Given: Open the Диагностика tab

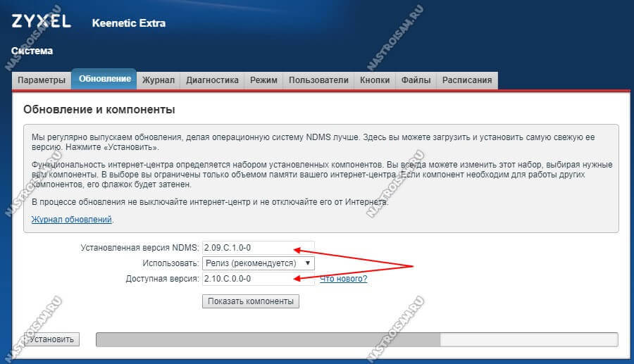Looking at the screenshot, I should [x=212, y=80].
